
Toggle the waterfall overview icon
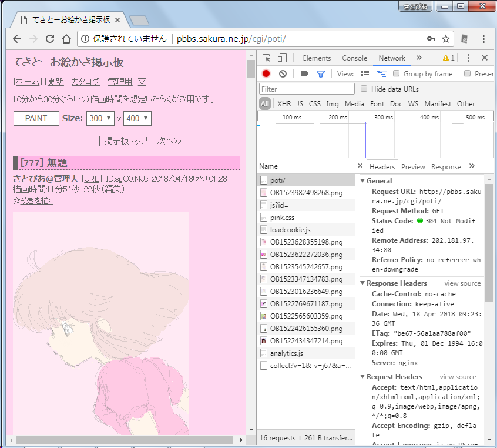pyautogui.click(x=381, y=73)
